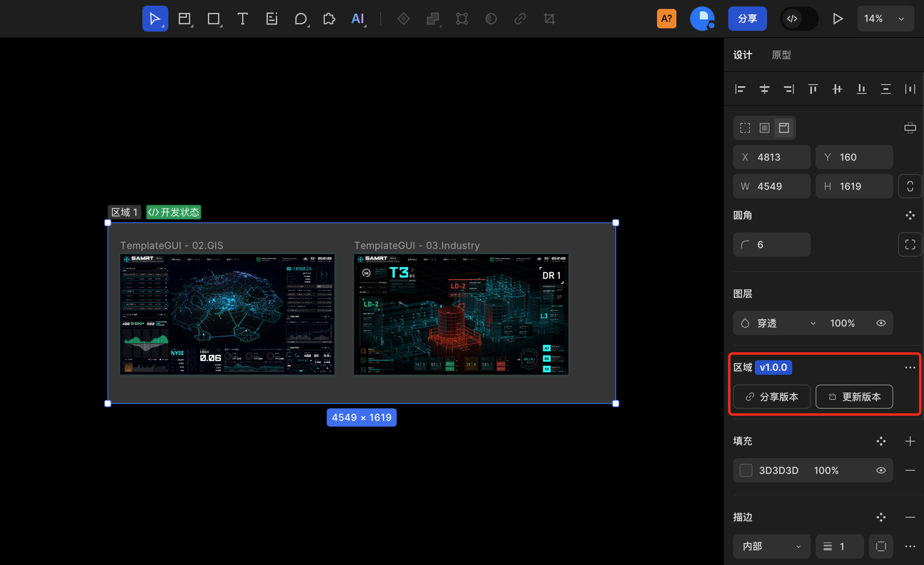
Task: Open the 3D3D3D fill color swatch
Action: pos(746,470)
